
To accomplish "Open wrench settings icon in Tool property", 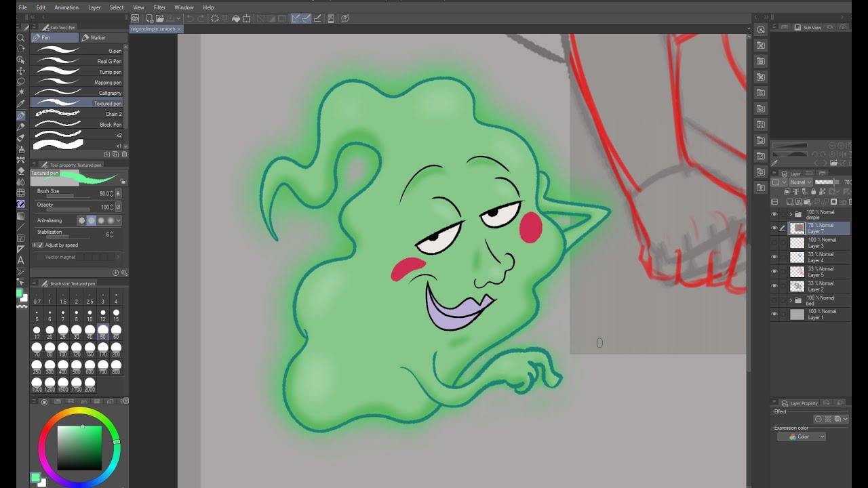I will click(x=124, y=272).
